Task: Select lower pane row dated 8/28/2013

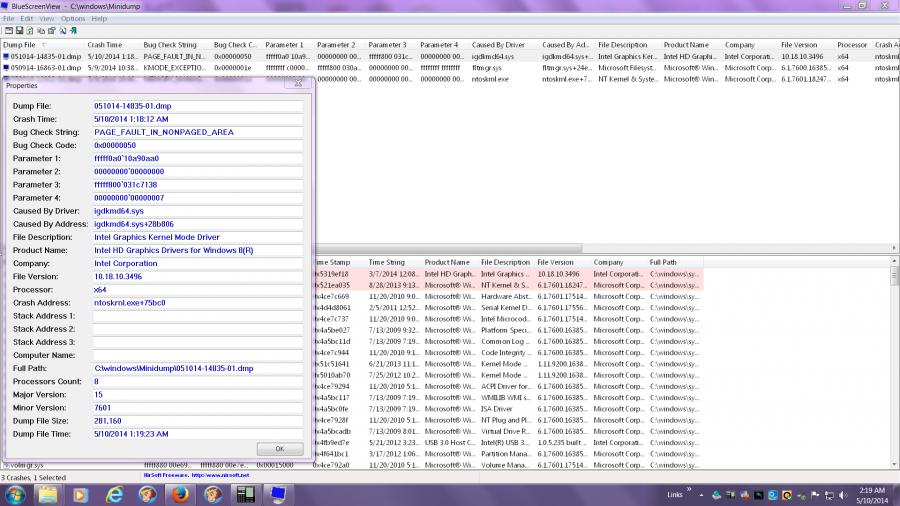Action: click(509, 285)
